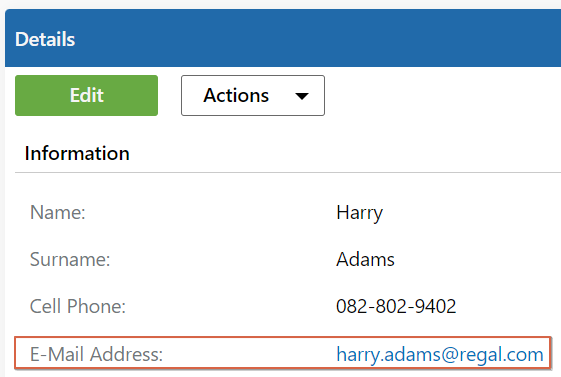Click the blue Details header bar
Viewport: 561px width, 377px height.
[x=283, y=38]
